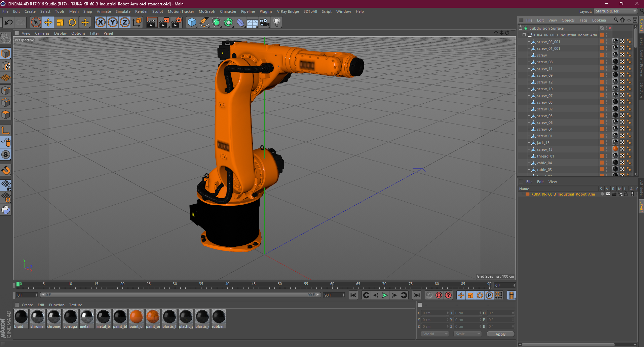Click the Undo arrow icon
Image resolution: width=644 pixels, height=347 pixels.
[x=8, y=23]
